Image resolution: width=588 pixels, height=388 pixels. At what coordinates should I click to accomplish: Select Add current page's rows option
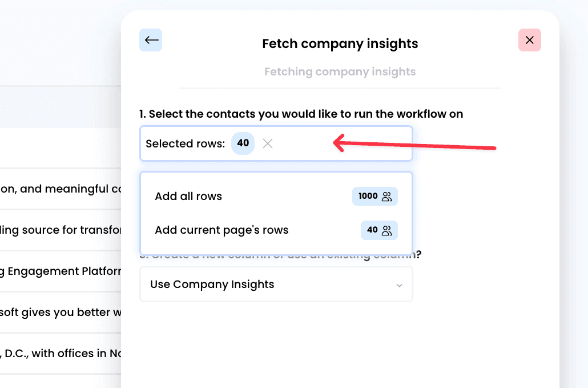276,230
